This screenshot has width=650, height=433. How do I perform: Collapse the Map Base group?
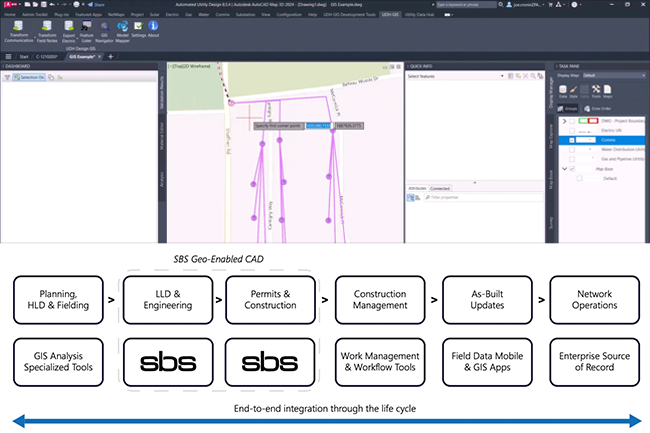563,168
